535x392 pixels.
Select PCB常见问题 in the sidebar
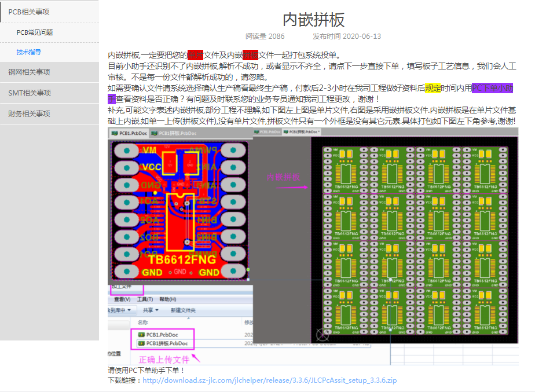pos(35,32)
